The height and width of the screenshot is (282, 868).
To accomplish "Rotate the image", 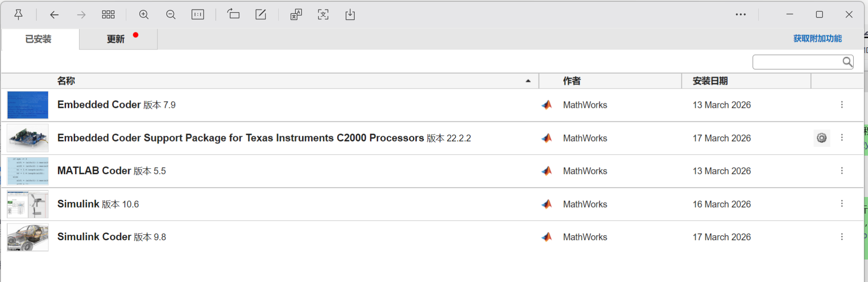I will coord(233,14).
